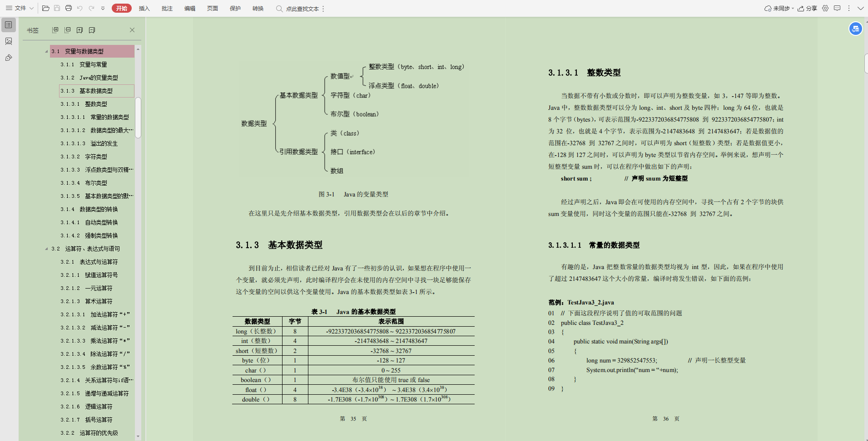The image size is (868, 441).
Task: Select the bookmarks panel icon in sidebar
Action: (x=8, y=24)
